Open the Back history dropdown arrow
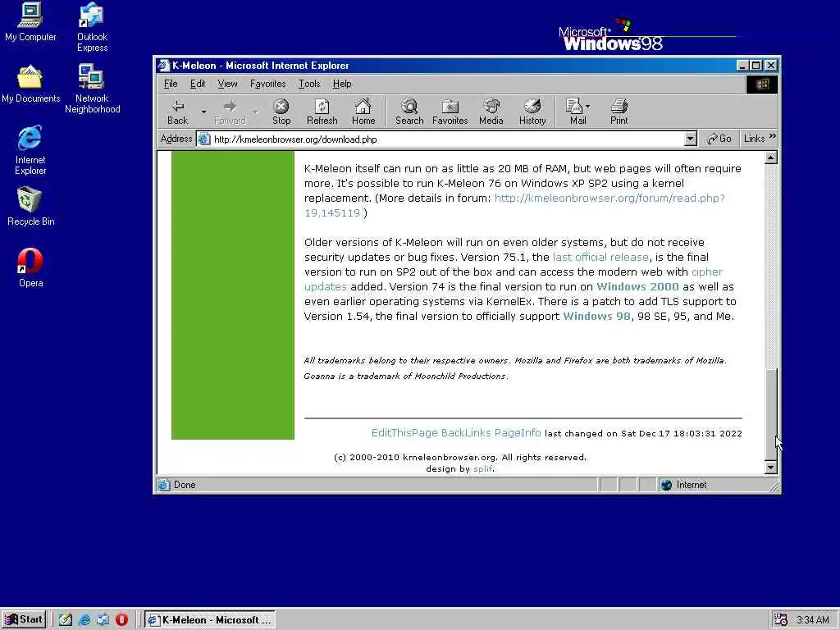This screenshot has height=630, width=840. click(203, 112)
